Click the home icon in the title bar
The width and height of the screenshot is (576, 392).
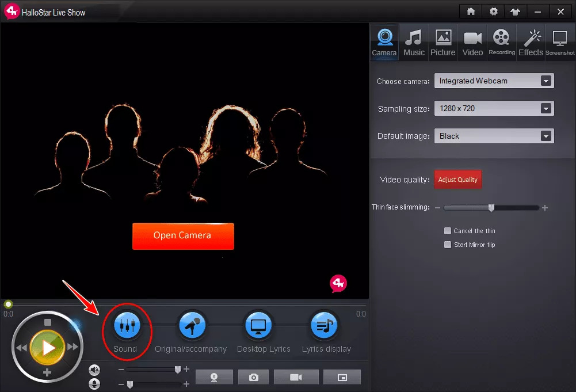[471, 12]
